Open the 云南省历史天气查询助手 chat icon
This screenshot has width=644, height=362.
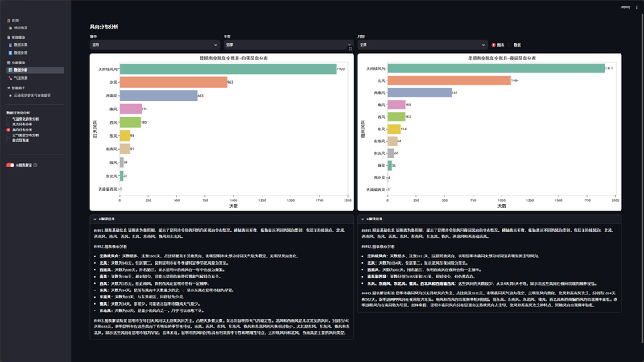[x=10, y=96]
